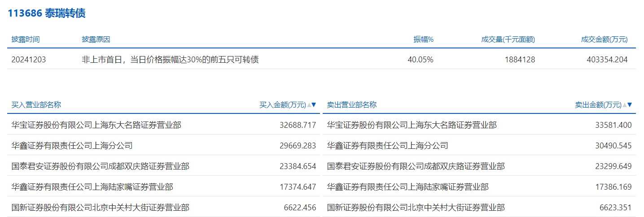Select sell-side 华宝证券上海东大名路证券营业部 row
Image resolution: width=644 pixels, height=217 pixels.
click(x=479, y=125)
